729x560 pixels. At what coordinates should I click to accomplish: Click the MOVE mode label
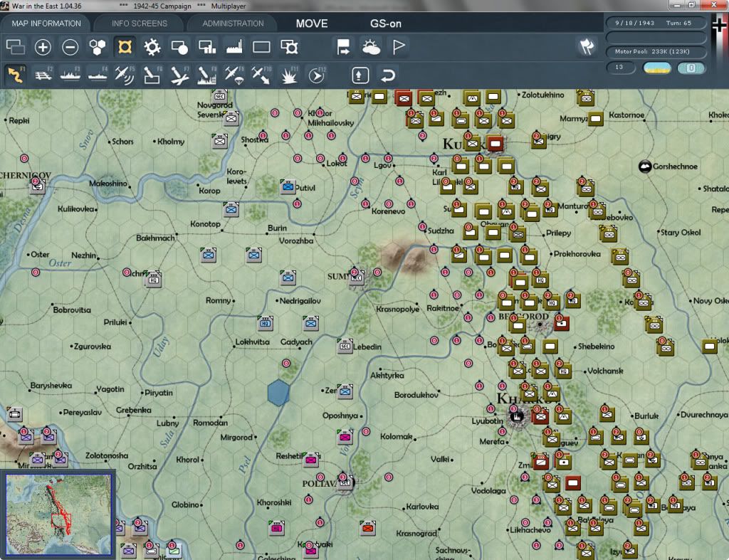pyautogui.click(x=312, y=23)
